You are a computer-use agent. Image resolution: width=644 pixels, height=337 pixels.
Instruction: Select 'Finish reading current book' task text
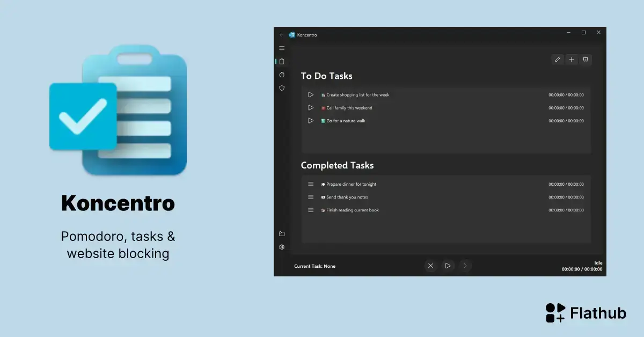click(x=352, y=210)
